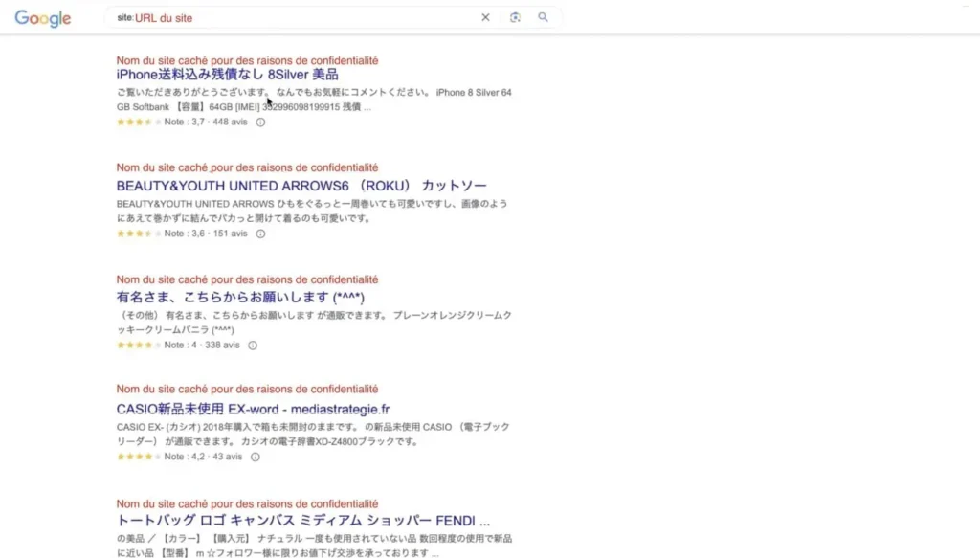Click the hidden site name above the BEAUTY&YOUTH result
Image resolution: width=980 pixels, height=558 pixels.
(x=248, y=167)
